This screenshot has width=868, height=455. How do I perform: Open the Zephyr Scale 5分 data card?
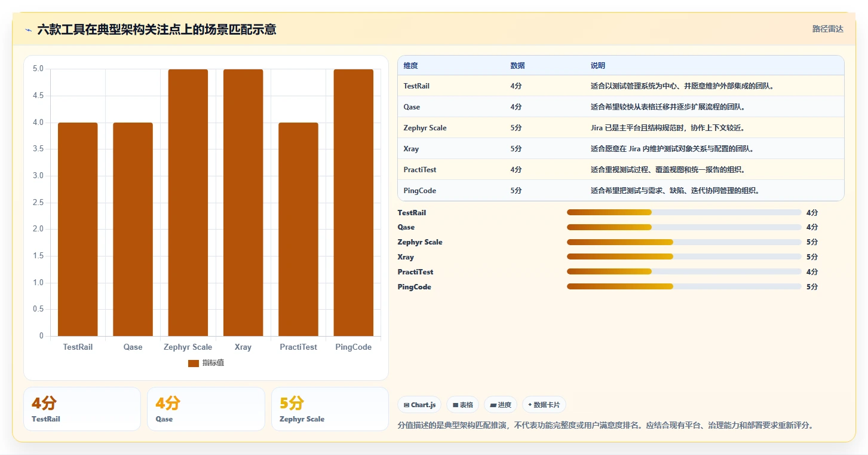point(330,409)
